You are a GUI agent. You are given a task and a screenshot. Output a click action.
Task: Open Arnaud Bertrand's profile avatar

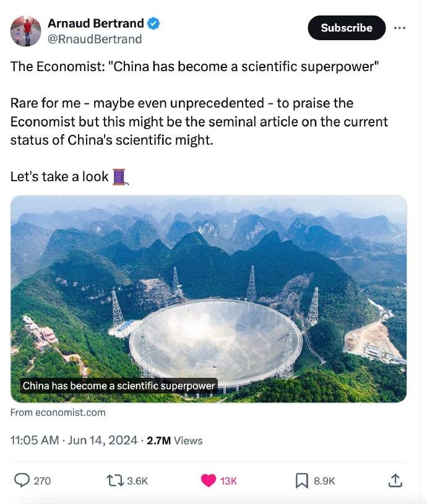pyautogui.click(x=26, y=31)
